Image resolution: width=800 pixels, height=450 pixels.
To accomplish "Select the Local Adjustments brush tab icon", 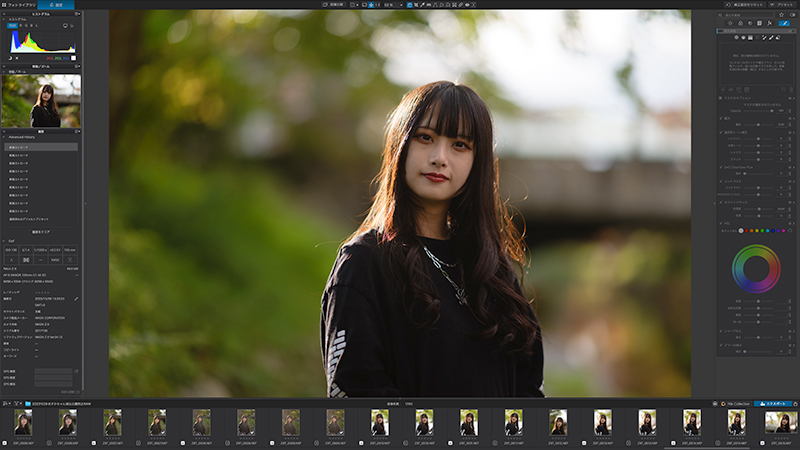I will click(x=784, y=23).
